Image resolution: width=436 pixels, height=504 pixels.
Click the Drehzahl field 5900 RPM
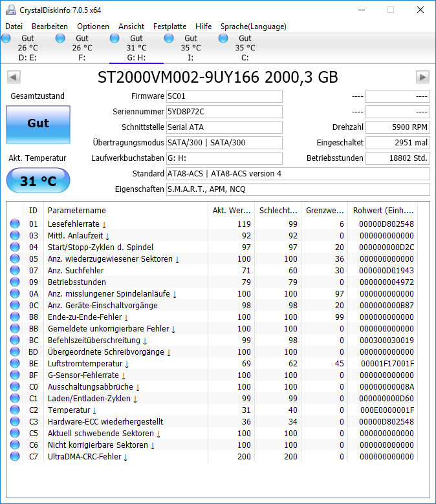398,127
